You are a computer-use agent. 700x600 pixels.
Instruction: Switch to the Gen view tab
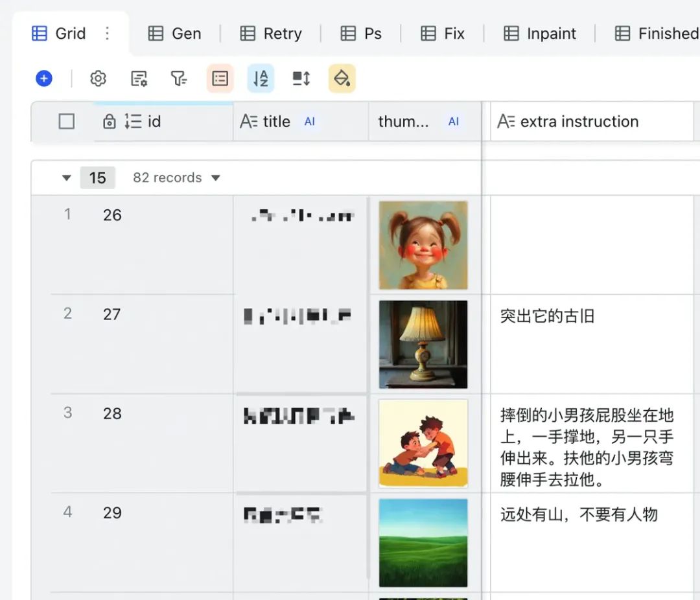tap(174, 34)
